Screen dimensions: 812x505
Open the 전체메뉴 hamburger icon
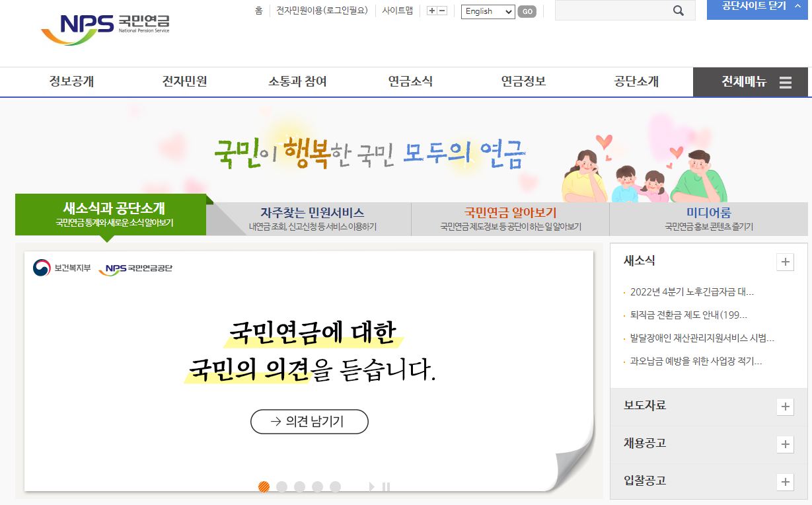(786, 83)
